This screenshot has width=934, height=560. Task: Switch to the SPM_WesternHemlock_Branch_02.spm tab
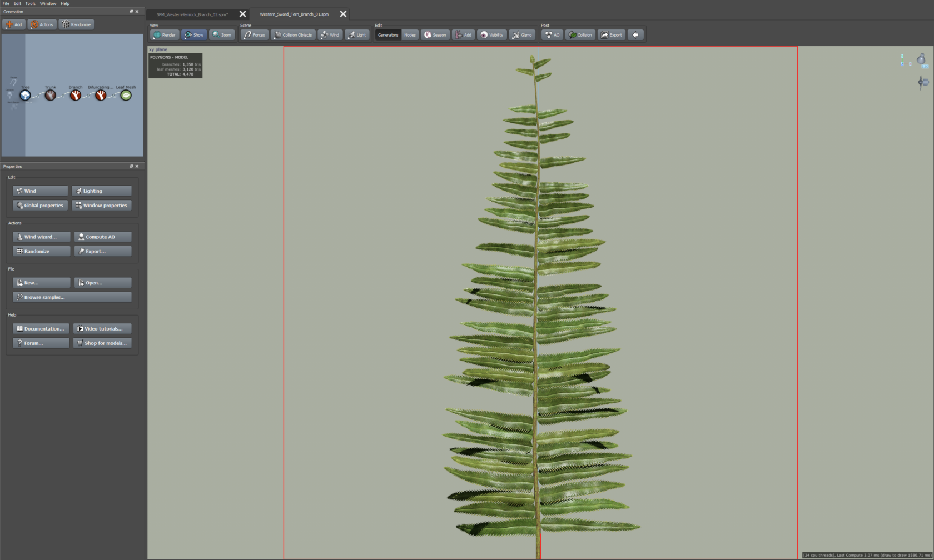[x=192, y=14]
